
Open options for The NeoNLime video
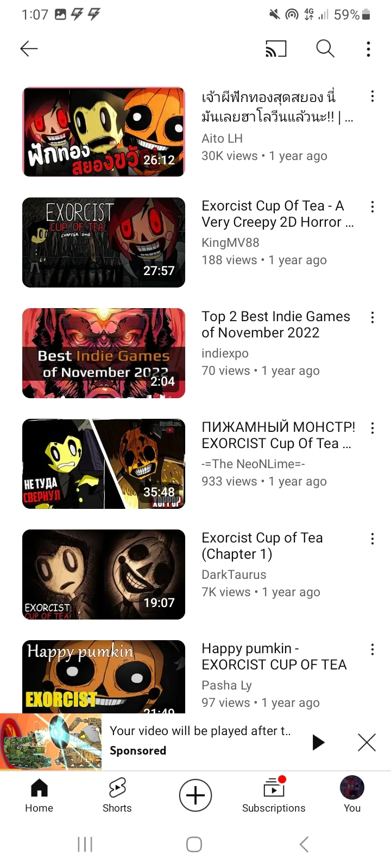point(372,428)
